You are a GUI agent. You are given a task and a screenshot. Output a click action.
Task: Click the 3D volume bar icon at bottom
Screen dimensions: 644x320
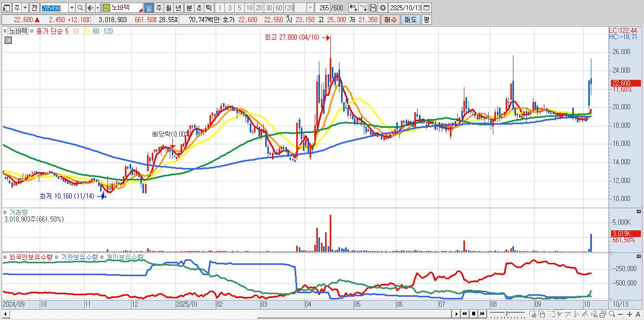pyautogui.click(x=594, y=314)
